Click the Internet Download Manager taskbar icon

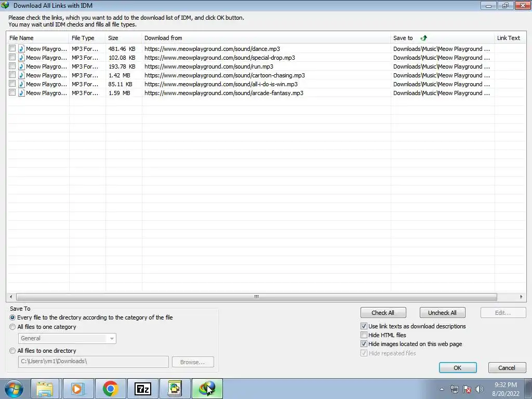(207, 389)
